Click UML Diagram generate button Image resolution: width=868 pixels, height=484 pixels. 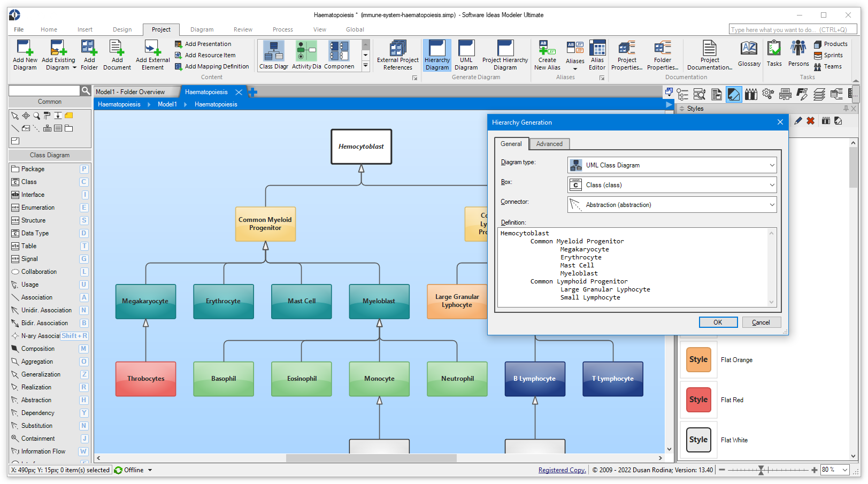(466, 55)
